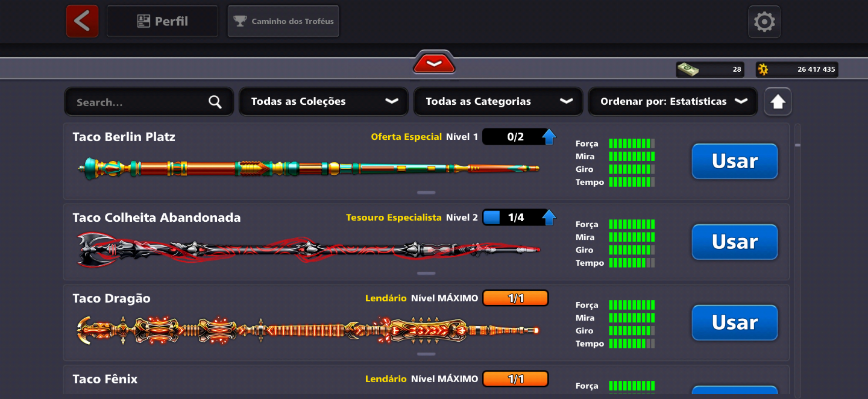Click the Taco Fênix title

pos(105,379)
